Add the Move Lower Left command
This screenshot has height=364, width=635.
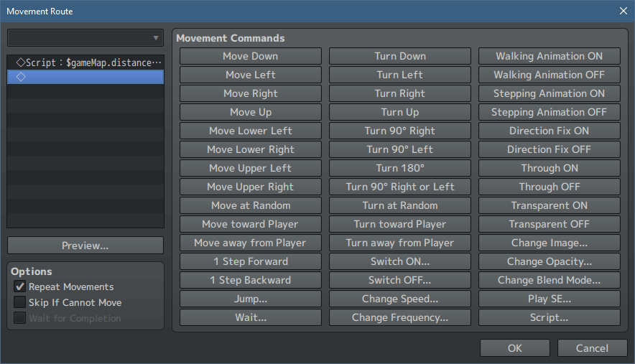click(251, 131)
